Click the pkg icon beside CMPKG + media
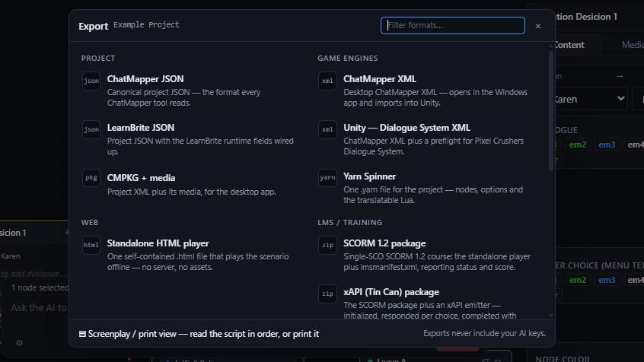This screenshot has height=362, width=644. click(91, 178)
